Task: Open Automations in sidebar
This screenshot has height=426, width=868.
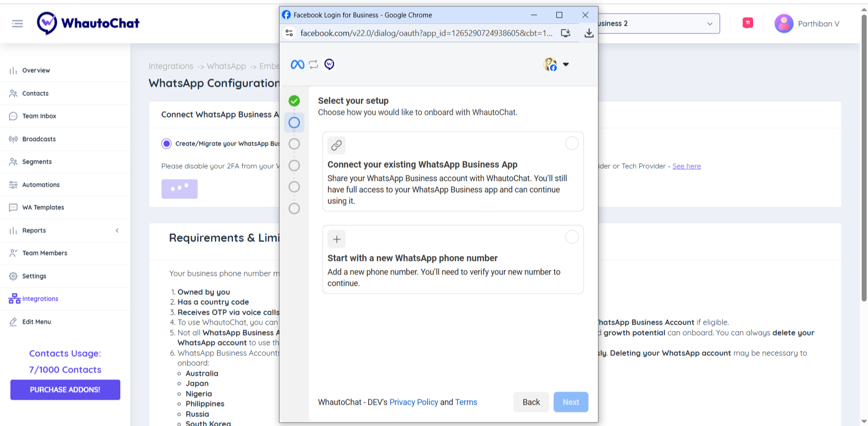Action: tap(41, 185)
